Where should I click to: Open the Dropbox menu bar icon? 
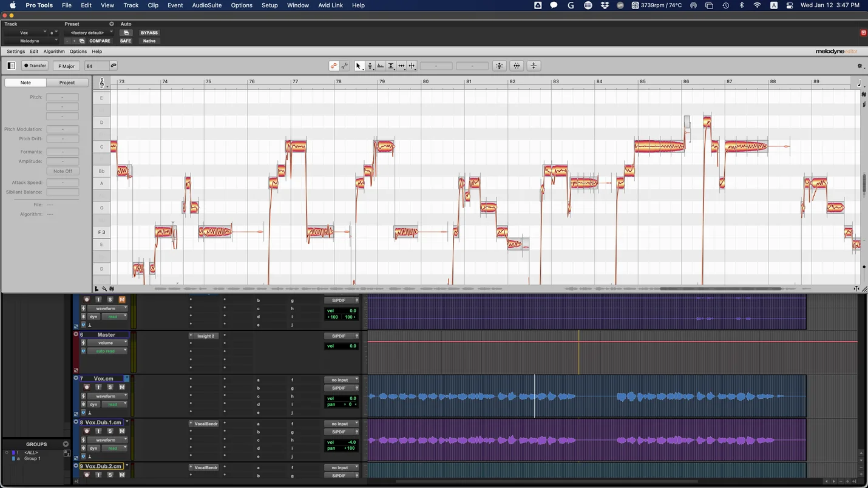(605, 5)
